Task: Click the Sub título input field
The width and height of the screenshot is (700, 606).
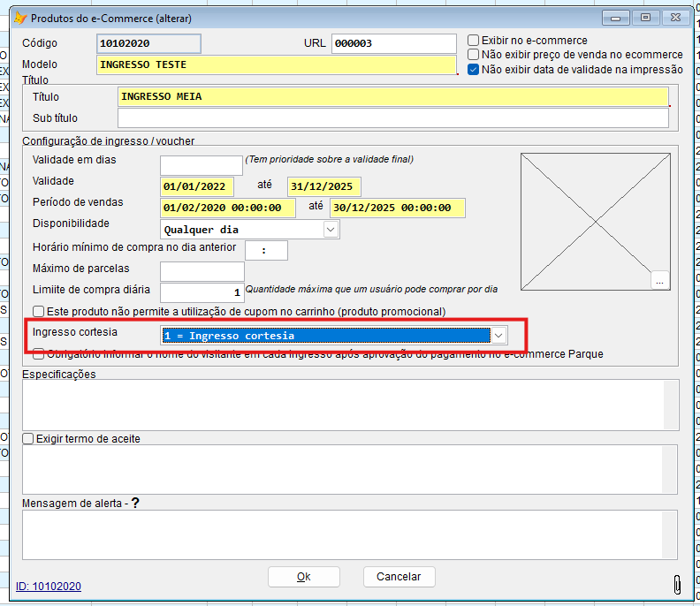Action: 392,118
